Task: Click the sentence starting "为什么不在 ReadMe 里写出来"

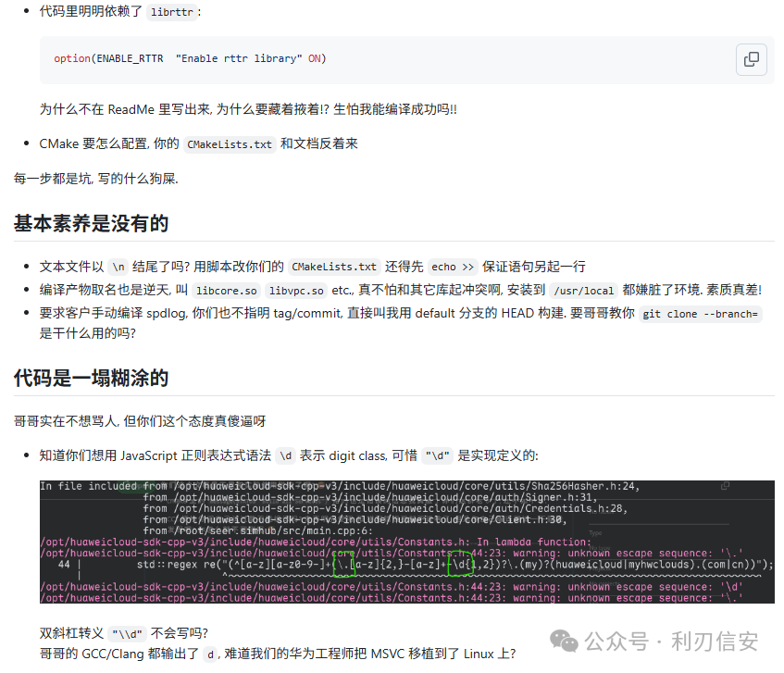Action: (248, 109)
